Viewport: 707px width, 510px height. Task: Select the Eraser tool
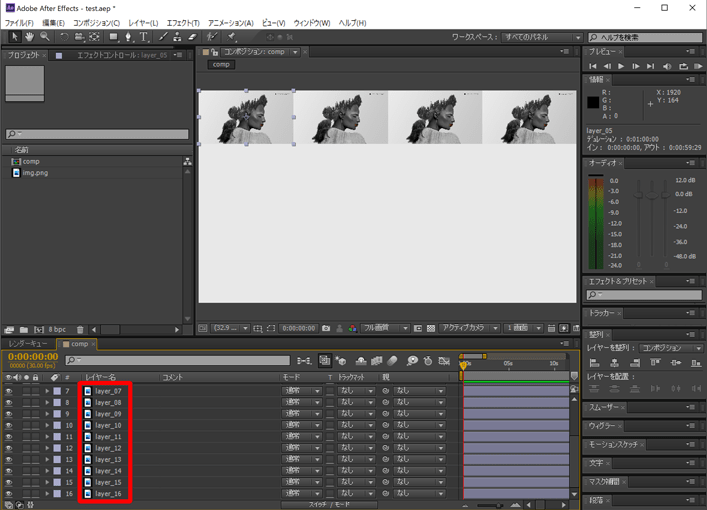click(x=192, y=37)
